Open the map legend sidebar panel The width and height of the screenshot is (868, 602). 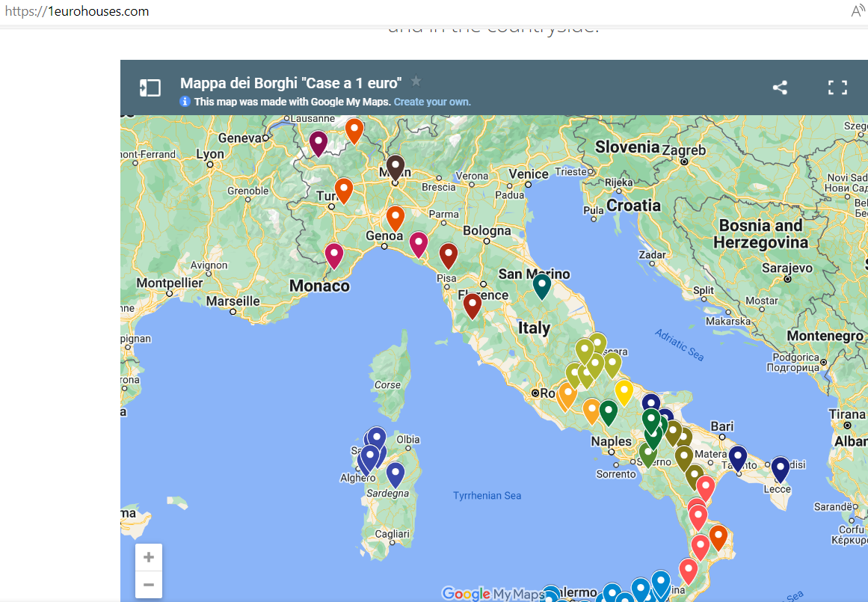click(x=150, y=87)
